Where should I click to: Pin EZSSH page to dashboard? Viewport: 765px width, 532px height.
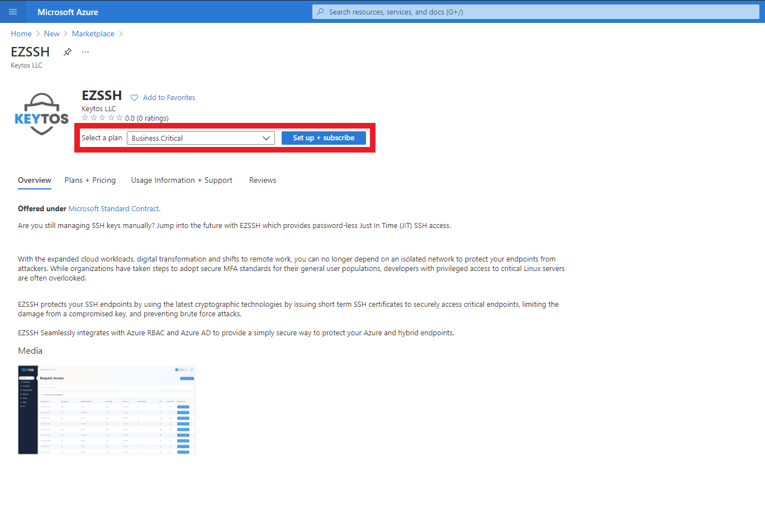click(68, 52)
